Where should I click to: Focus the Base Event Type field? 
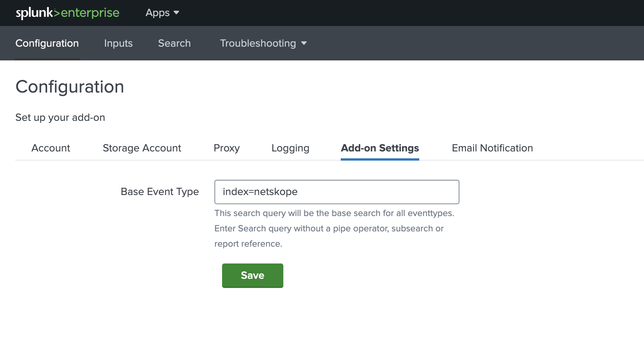(337, 192)
